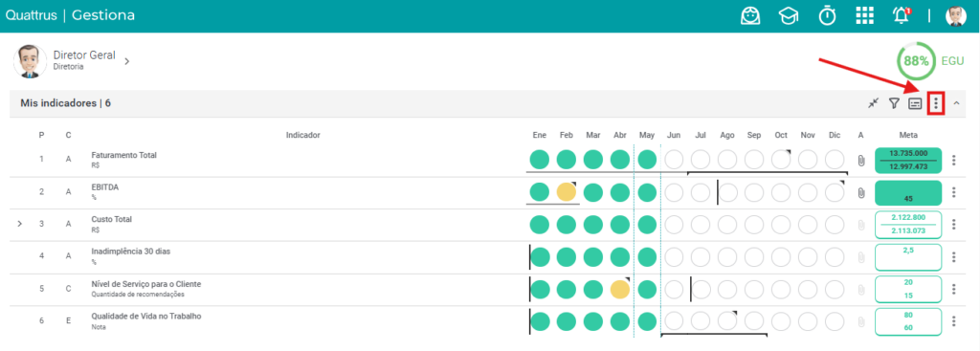Select empty June circle for Faturamento Total
Screen dimensions: 980x351
[673, 160]
